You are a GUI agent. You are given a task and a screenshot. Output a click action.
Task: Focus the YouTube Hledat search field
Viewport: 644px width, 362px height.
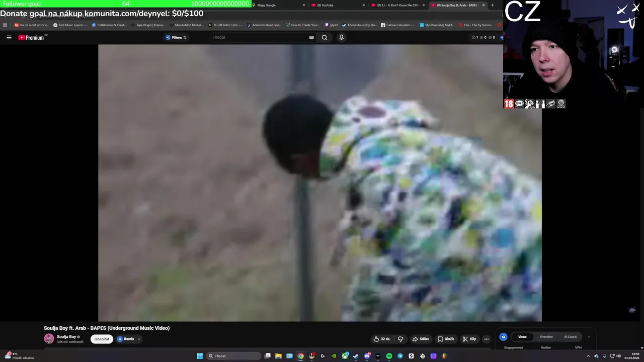[x=259, y=37]
